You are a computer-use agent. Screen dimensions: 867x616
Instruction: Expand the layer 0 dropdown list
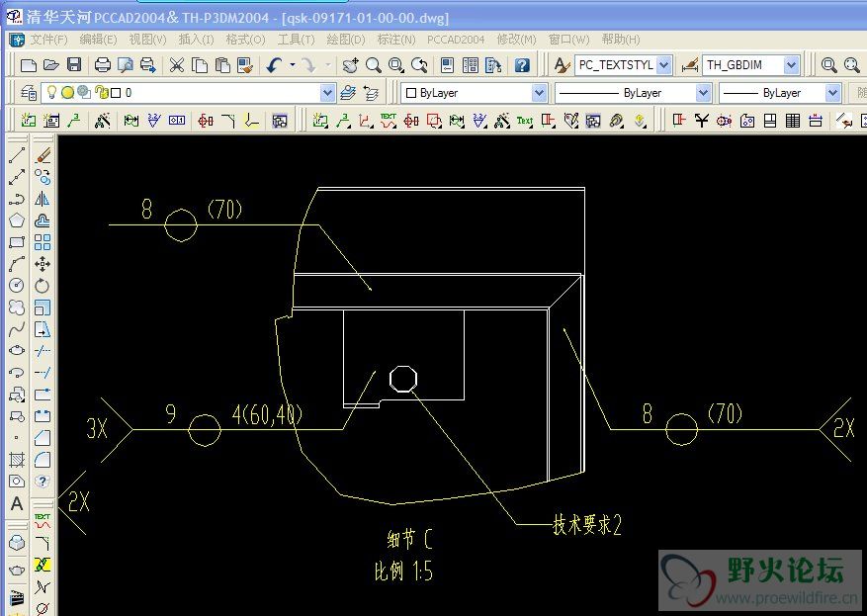click(x=327, y=92)
